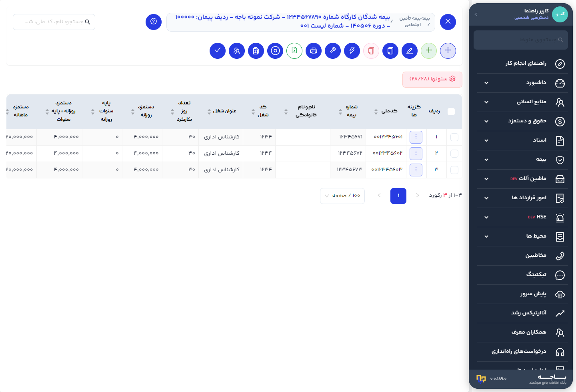Go to the next page arrow in pagination

pyautogui.click(x=379, y=196)
